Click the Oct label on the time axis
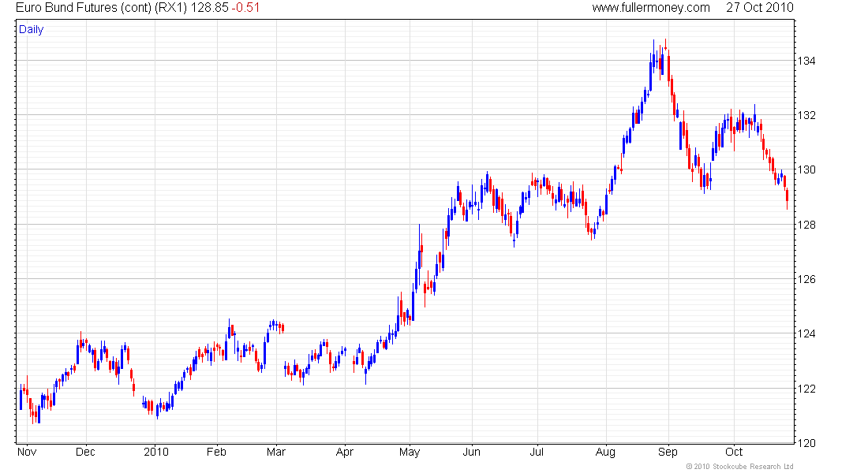The image size is (868, 473). [734, 452]
